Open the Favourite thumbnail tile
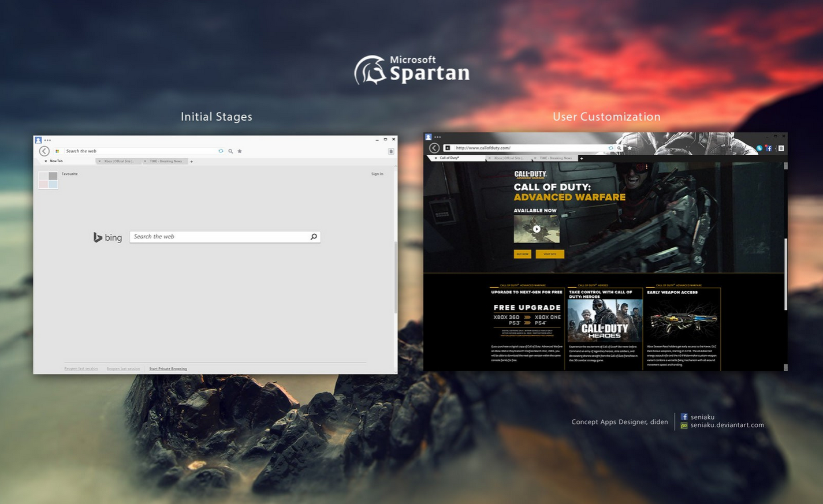The image size is (823, 504). pos(49,180)
